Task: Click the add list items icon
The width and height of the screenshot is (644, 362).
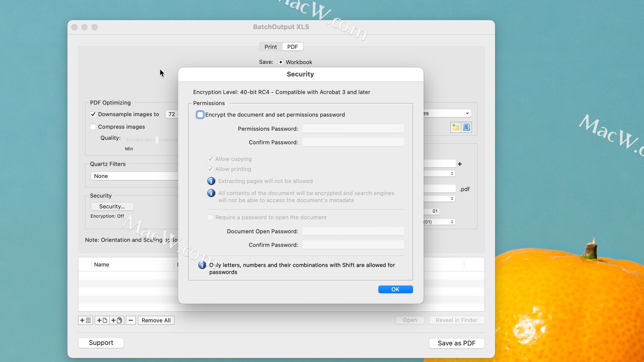Action: pos(86,320)
